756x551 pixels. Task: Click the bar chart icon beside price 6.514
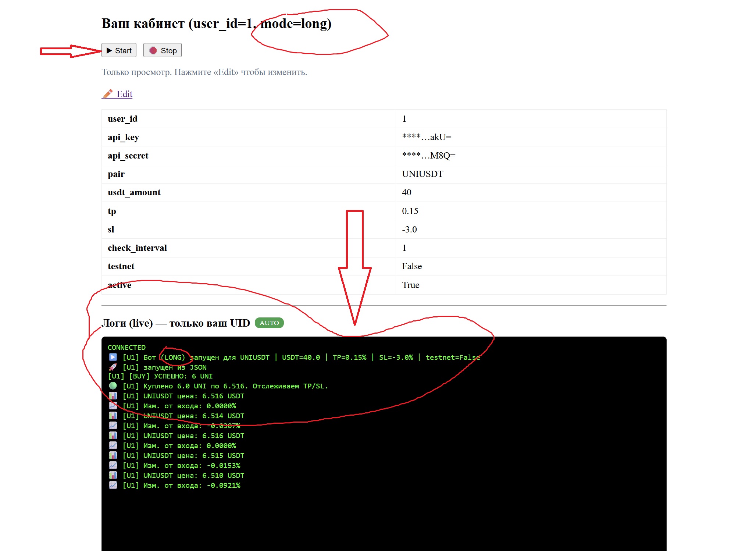[113, 416]
